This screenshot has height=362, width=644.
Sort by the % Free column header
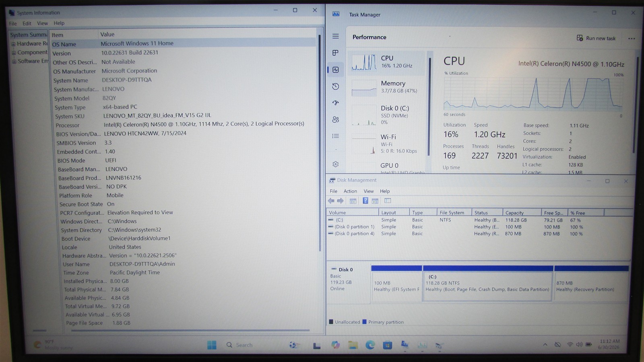[586, 213]
